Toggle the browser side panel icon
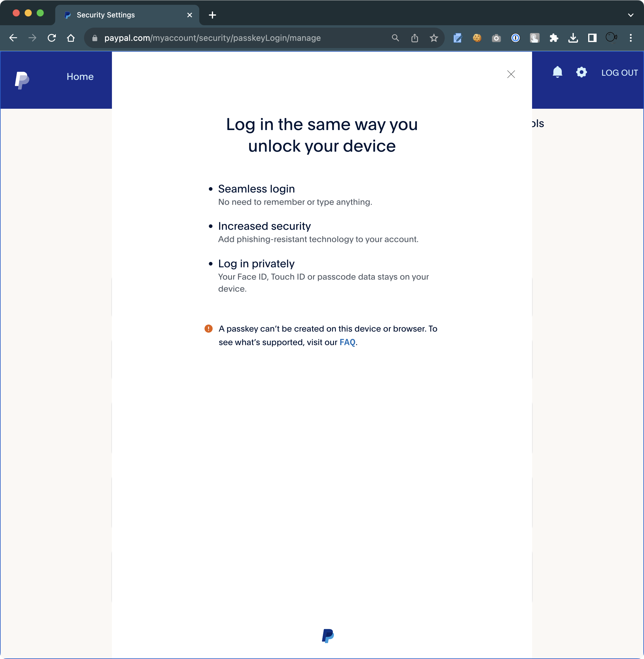644x659 pixels. click(x=592, y=38)
